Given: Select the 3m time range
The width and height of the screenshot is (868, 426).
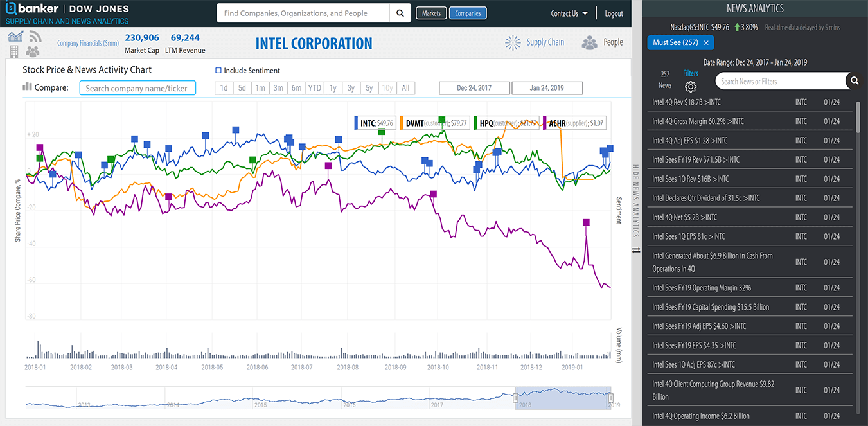Looking at the screenshot, I should click(x=278, y=88).
